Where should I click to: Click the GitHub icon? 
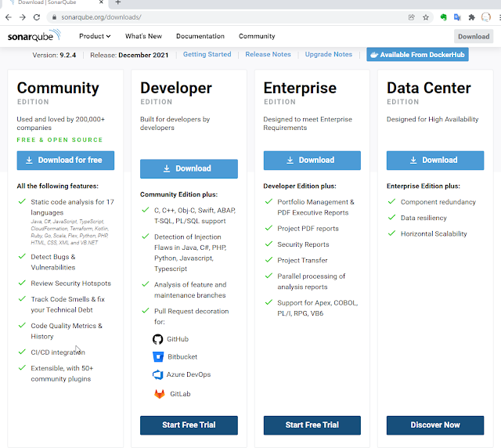(x=157, y=339)
